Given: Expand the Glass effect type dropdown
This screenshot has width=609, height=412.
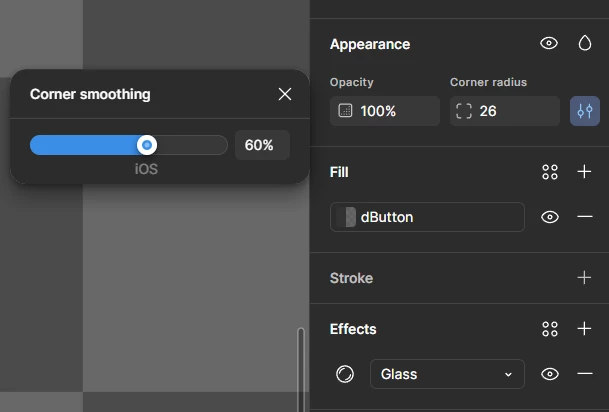Looking at the screenshot, I should pos(447,374).
